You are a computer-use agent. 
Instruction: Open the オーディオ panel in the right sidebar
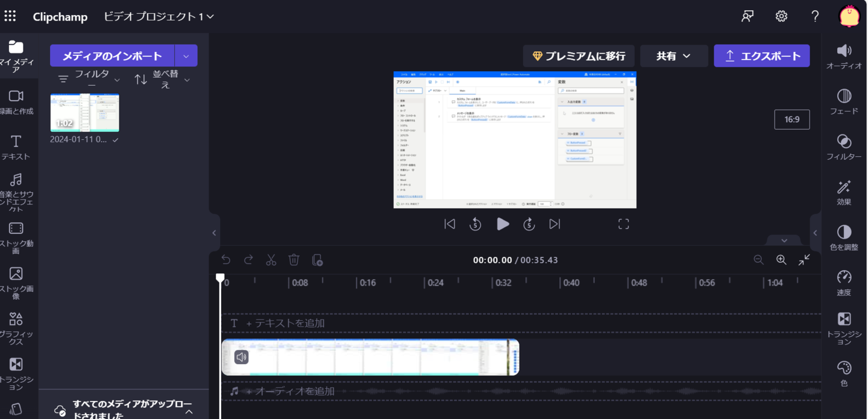[844, 55]
